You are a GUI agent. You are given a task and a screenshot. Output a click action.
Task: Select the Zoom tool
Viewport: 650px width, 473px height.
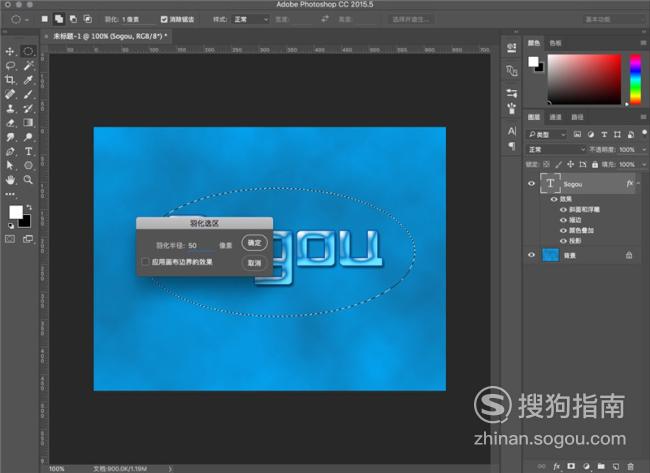click(28, 179)
